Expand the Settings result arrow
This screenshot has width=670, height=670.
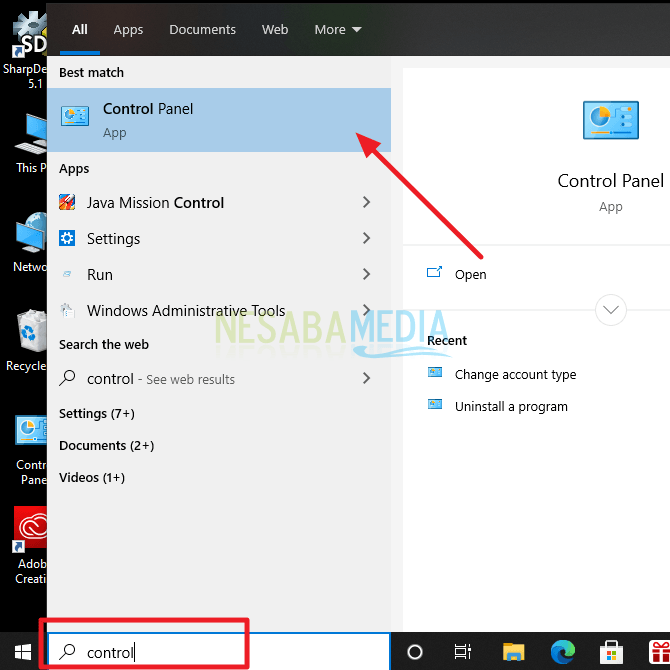pyautogui.click(x=366, y=238)
